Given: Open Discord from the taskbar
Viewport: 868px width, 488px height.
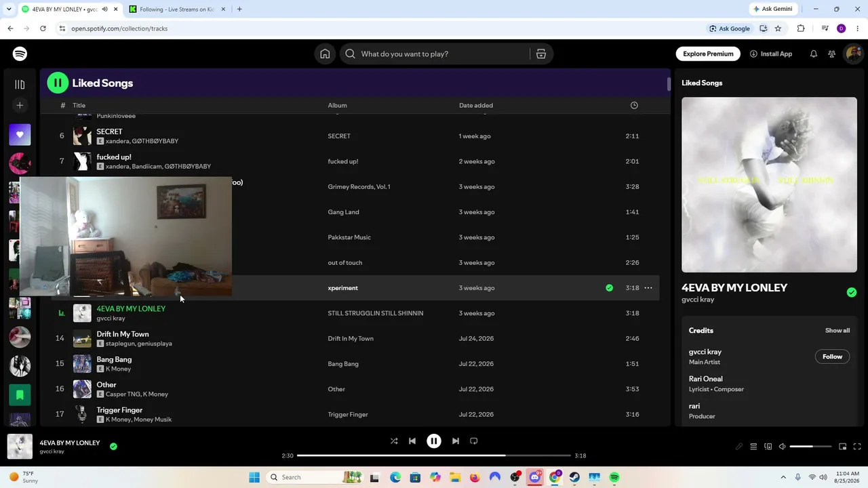Looking at the screenshot, I should tap(534, 478).
